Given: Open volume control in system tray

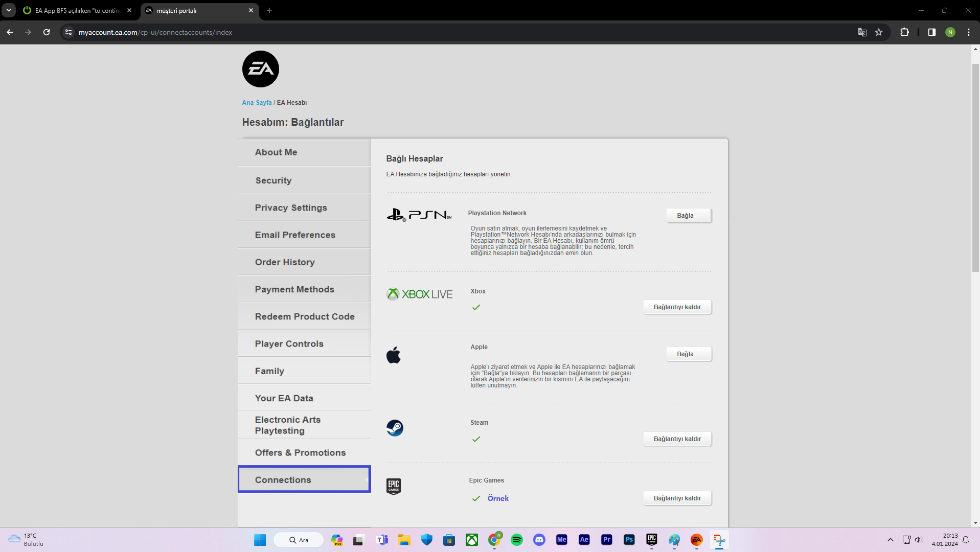Looking at the screenshot, I should 918,540.
